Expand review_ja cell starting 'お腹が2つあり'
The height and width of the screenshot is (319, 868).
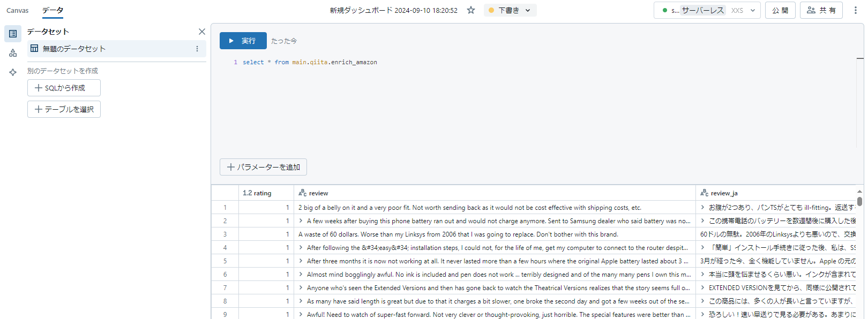click(x=703, y=207)
